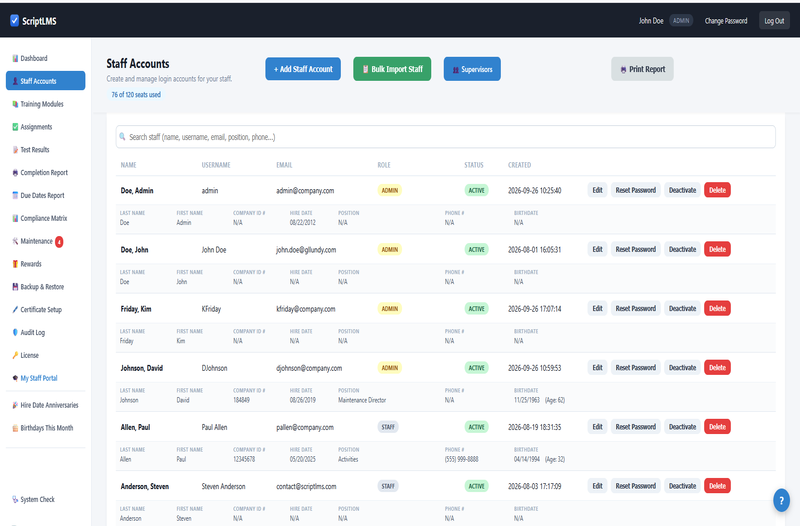Image resolution: width=800 pixels, height=526 pixels.
Task: Click the NAME column header
Action: click(x=129, y=165)
